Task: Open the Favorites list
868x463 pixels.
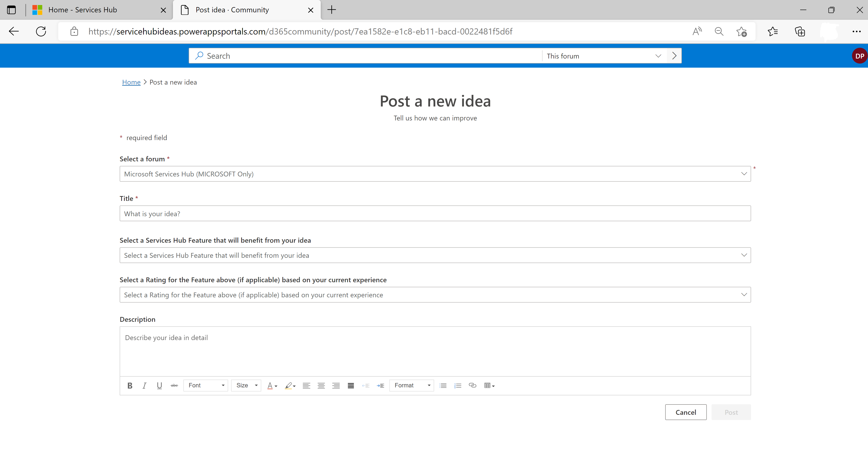Action: coord(773,31)
